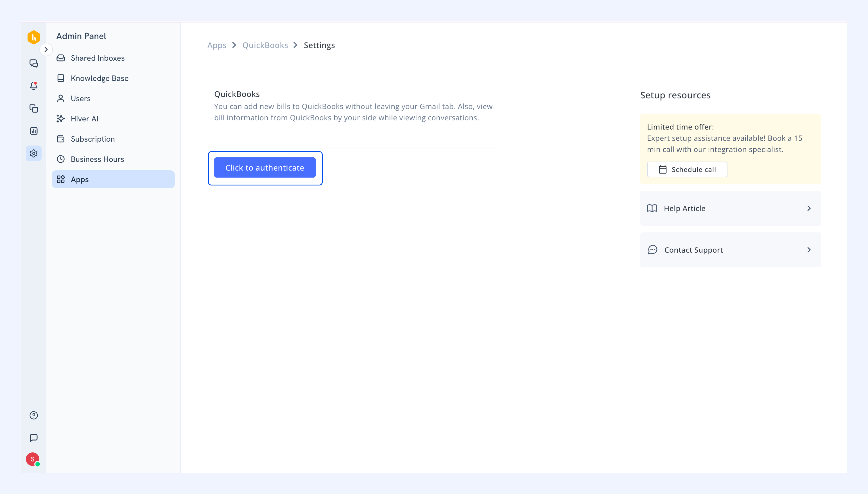Expand the sidebar with arrow toggle
This screenshot has height=494, width=868.
(x=46, y=49)
